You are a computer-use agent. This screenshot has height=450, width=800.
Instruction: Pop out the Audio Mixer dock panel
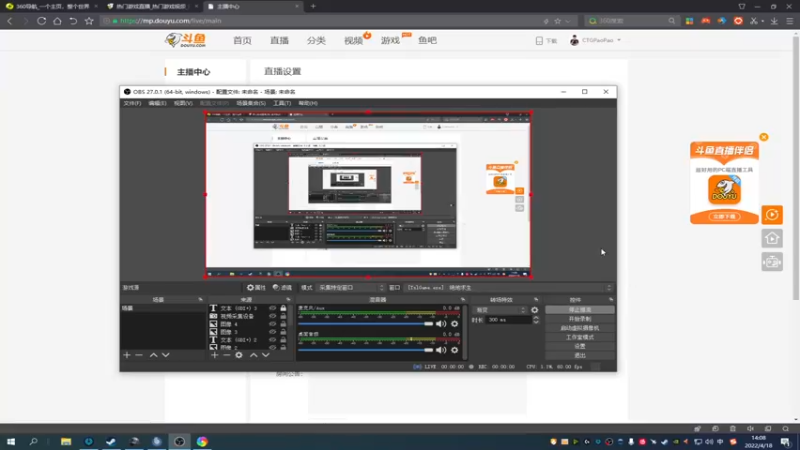463,299
